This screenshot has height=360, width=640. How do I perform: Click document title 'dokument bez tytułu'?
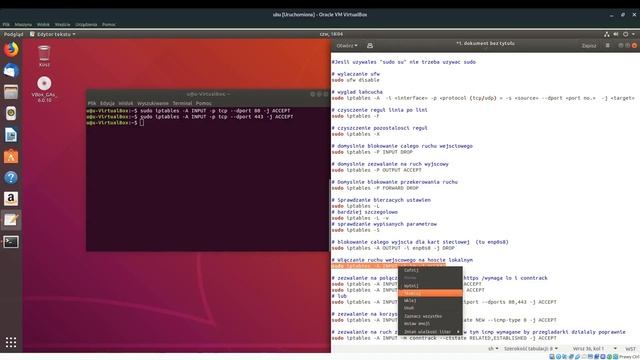coord(485,43)
